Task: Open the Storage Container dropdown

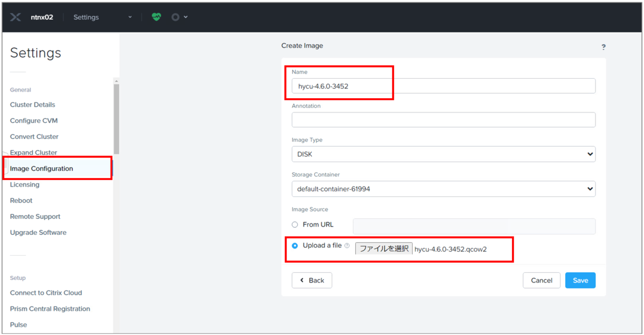Action: click(x=443, y=189)
